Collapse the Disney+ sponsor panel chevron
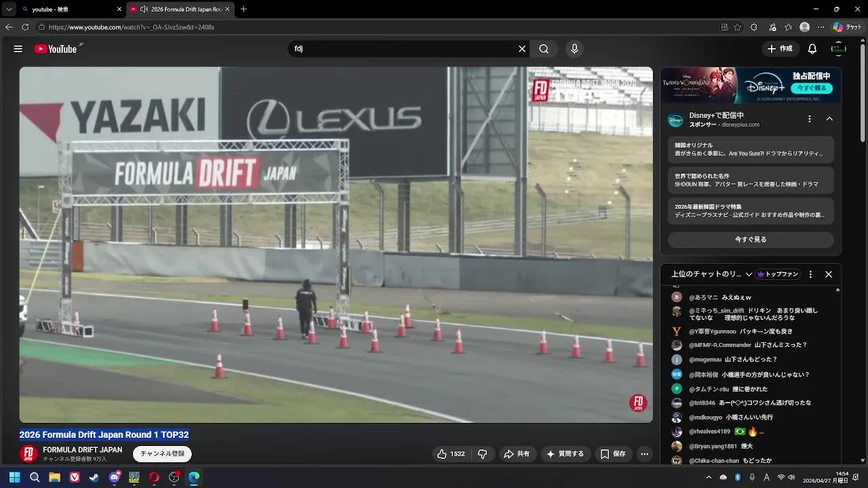The width and height of the screenshot is (868, 488). tap(829, 119)
